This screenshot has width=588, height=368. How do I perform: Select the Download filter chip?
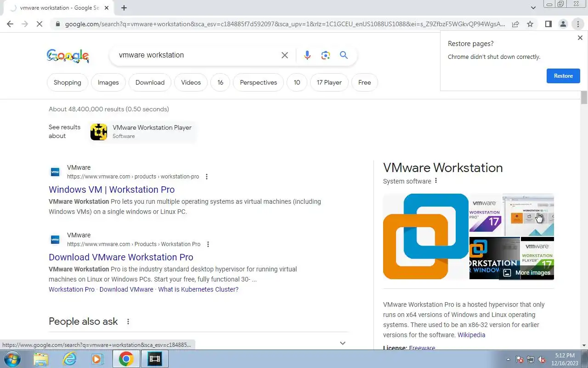(x=150, y=82)
